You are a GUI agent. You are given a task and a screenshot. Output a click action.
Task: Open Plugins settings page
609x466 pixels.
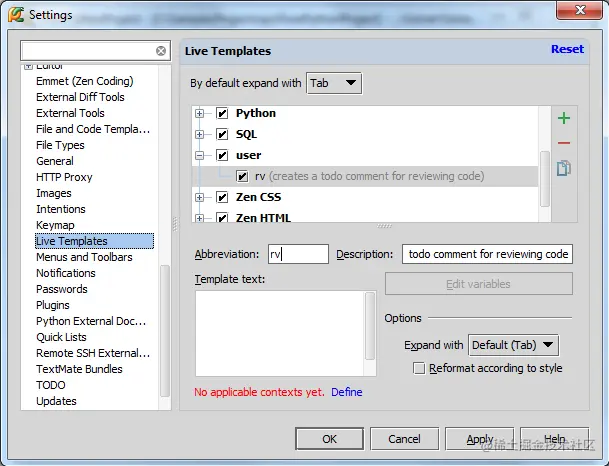53,305
